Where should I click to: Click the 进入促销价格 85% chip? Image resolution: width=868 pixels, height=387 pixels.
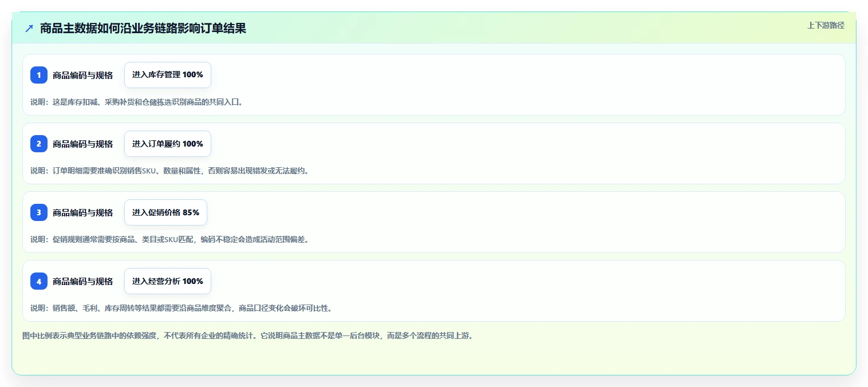[x=165, y=212]
